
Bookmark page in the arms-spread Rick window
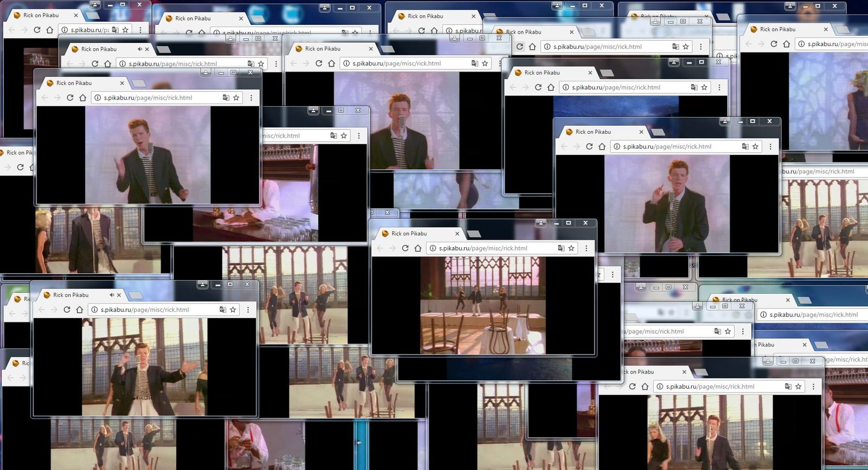tap(233, 310)
